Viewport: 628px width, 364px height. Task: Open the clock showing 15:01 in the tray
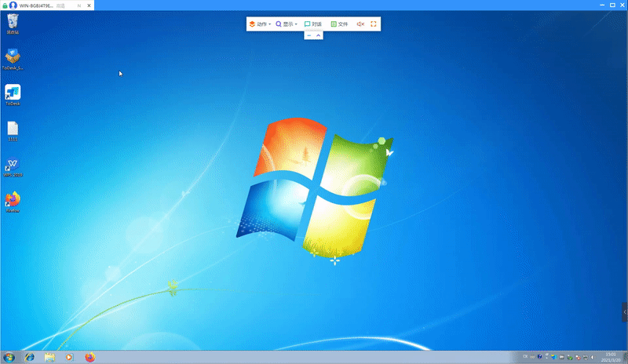pyautogui.click(x=611, y=357)
